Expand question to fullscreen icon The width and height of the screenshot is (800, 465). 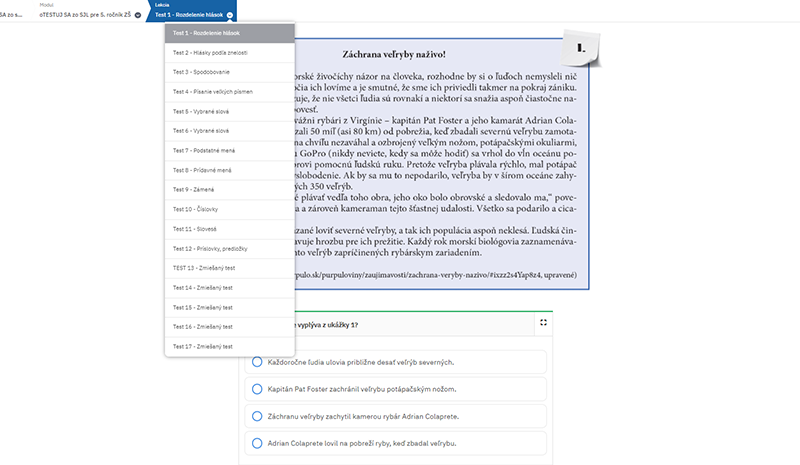[x=543, y=323]
